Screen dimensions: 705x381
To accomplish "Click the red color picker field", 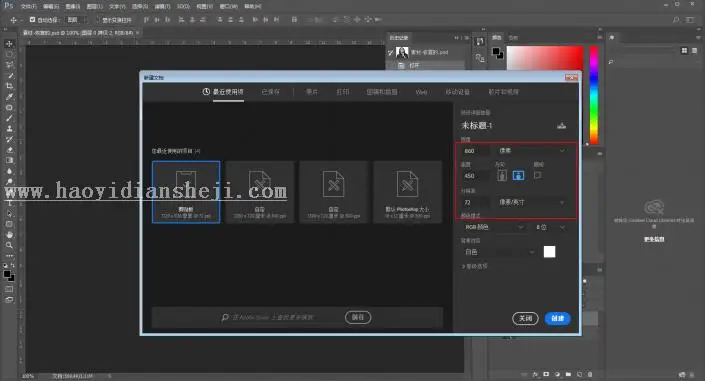I will pos(545,58).
